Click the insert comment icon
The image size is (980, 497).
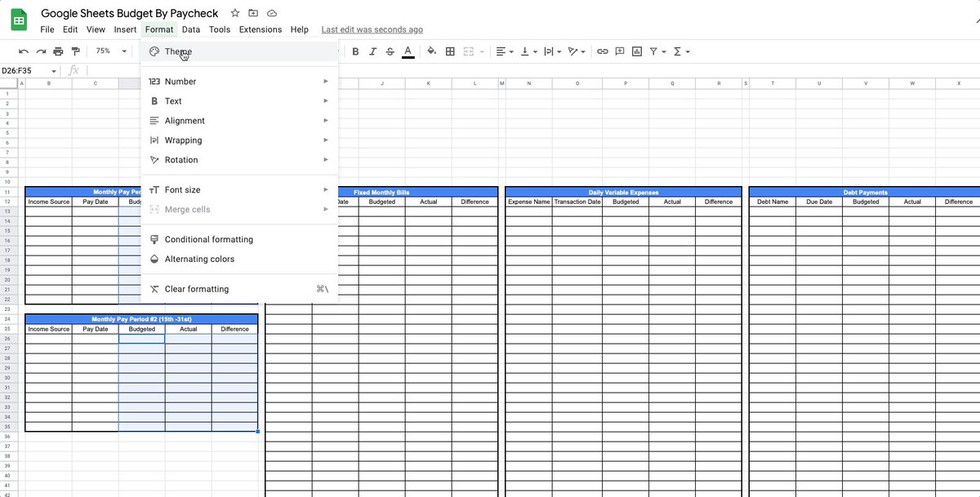[620, 51]
